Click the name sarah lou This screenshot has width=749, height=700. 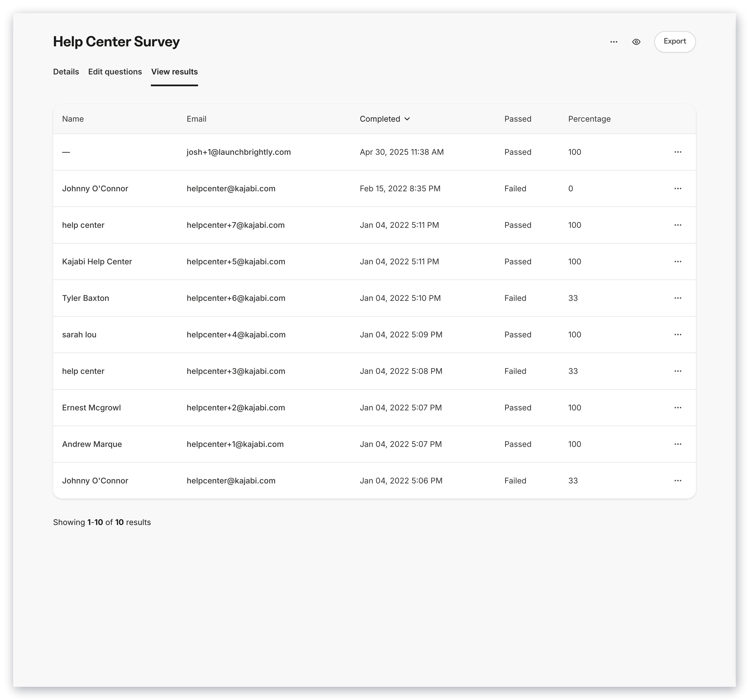(x=79, y=335)
